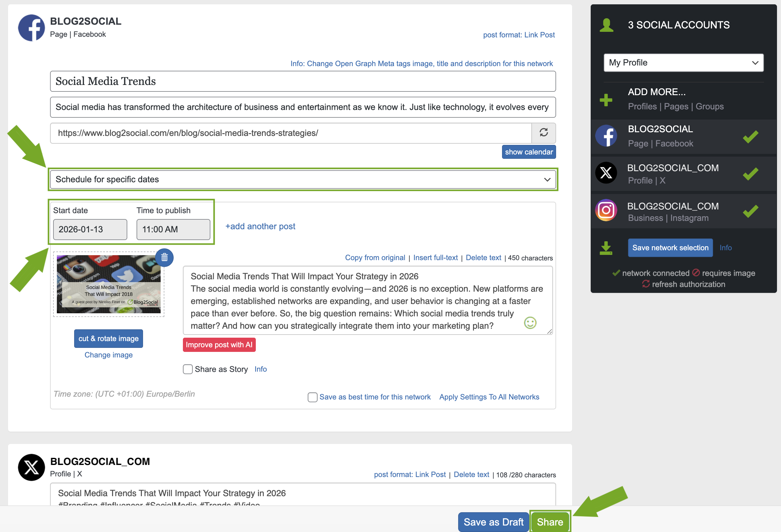This screenshot has height=532, width=781.
Task: Open the Schedule for specific dates dropdown
Action: point(302,179)
